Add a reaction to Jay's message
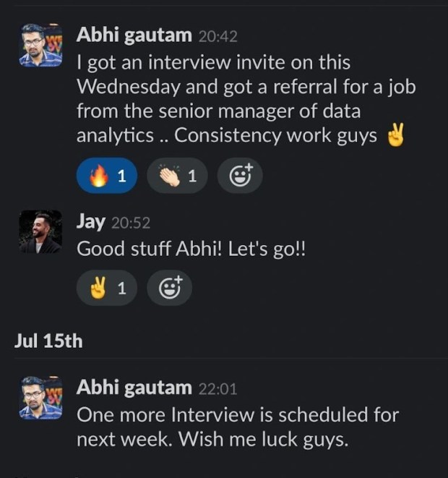 point(169,287)
